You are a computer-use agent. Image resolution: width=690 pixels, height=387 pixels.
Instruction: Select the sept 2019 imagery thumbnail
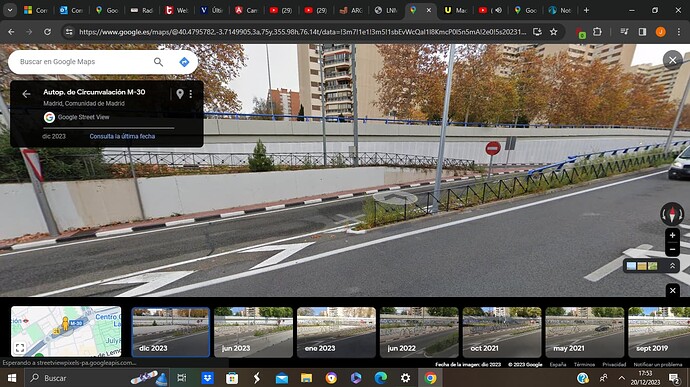659,332
